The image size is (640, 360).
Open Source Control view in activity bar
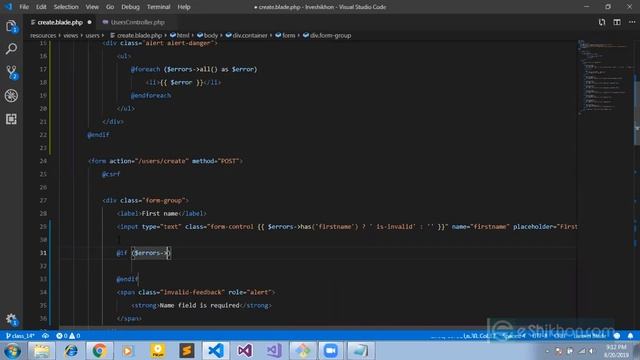(x=11, y=72)
